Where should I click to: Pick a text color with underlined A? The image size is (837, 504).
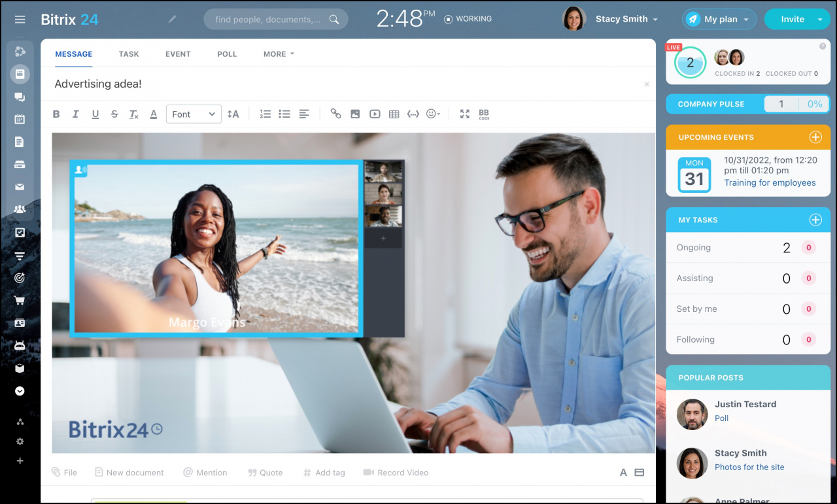click(x=154, y=114)
